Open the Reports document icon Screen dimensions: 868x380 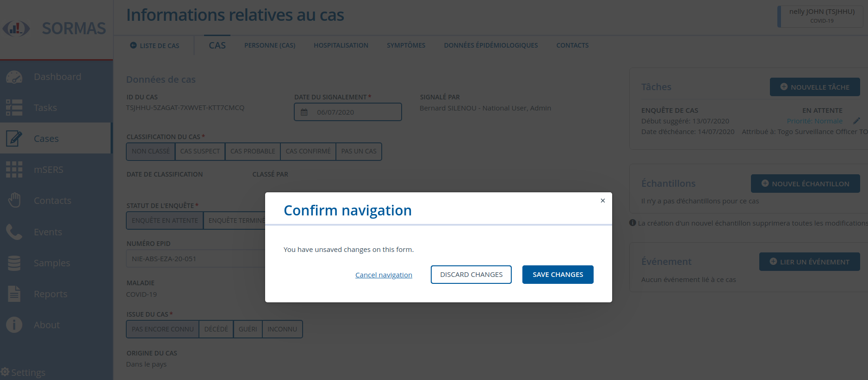(x=14, y=294)
